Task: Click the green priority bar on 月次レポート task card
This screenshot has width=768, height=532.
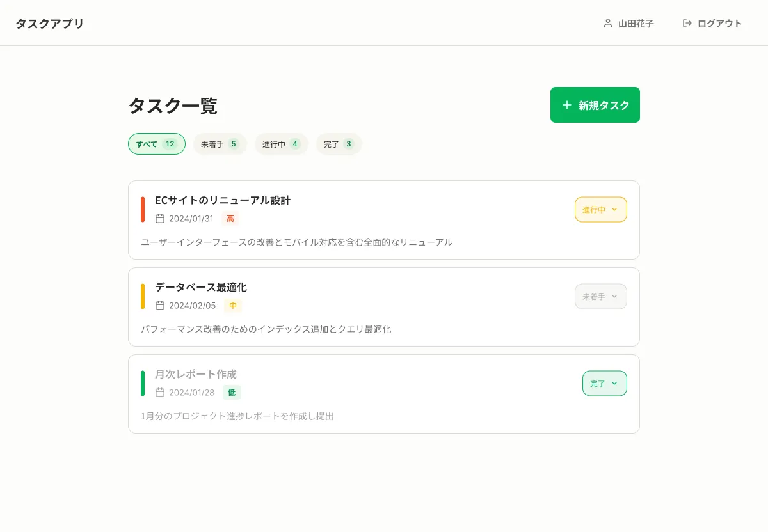Action: pos(142,383)
